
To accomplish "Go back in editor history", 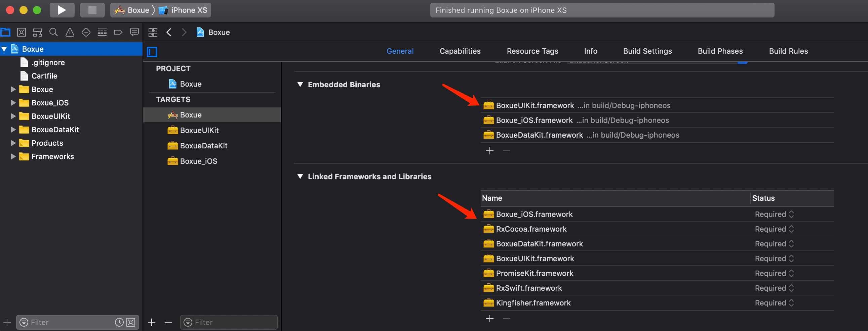I will [x=169, y=32].
